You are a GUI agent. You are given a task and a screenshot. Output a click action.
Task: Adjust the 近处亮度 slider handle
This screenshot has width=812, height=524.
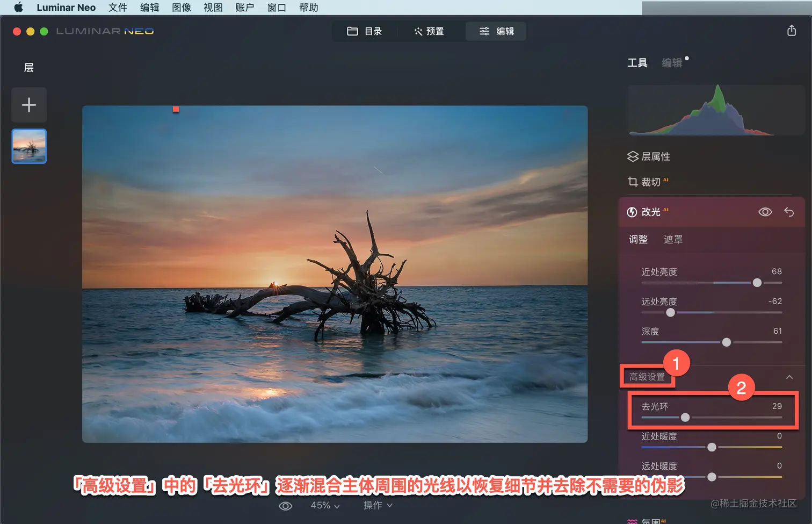pos(757,283)
